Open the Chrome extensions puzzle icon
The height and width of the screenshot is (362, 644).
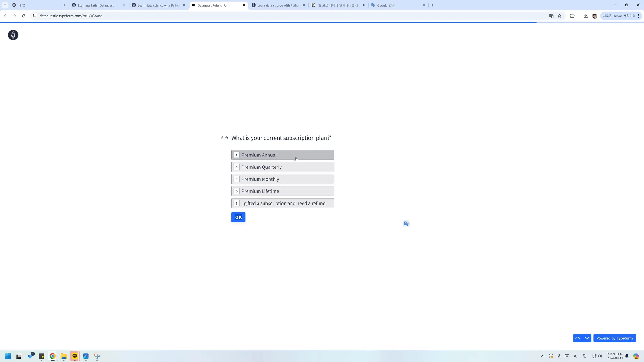pyautogui.click(x=572, y=16)
